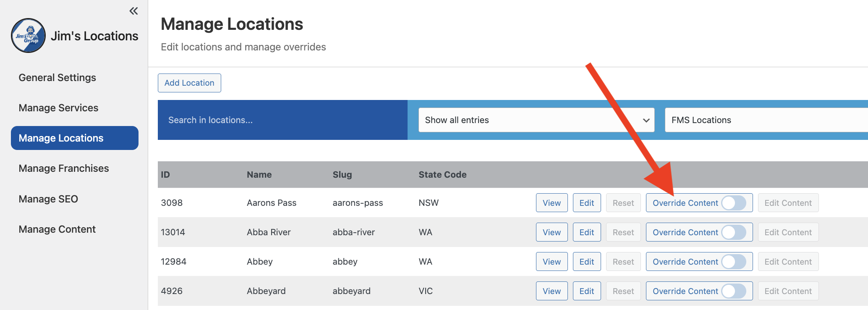868x310 pixels.
Task: Toggle Override Content for Aarons Pass
Action: tap(733, 203)
